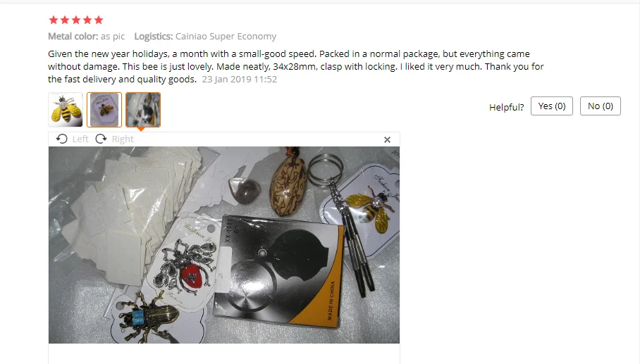This screenshot has width=640, height=364.
Task: Click the fifth red rating star
Action: pos(99,20)
